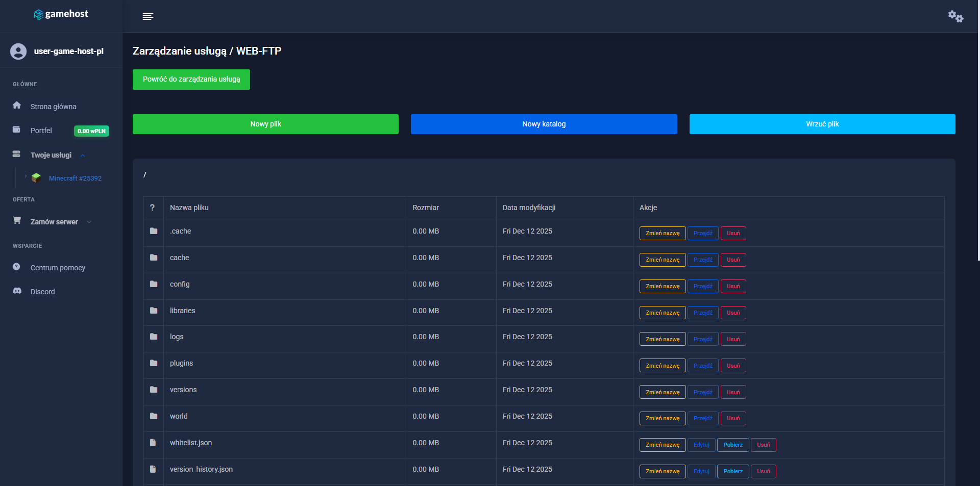Rename the world folder via Zmień nazwę
The image size is (980, 486).
click(x=662, y=418)
